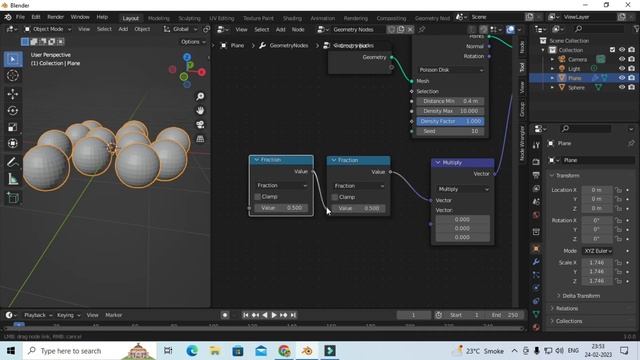Click the Blender logo menu icon

pos(8,17)
